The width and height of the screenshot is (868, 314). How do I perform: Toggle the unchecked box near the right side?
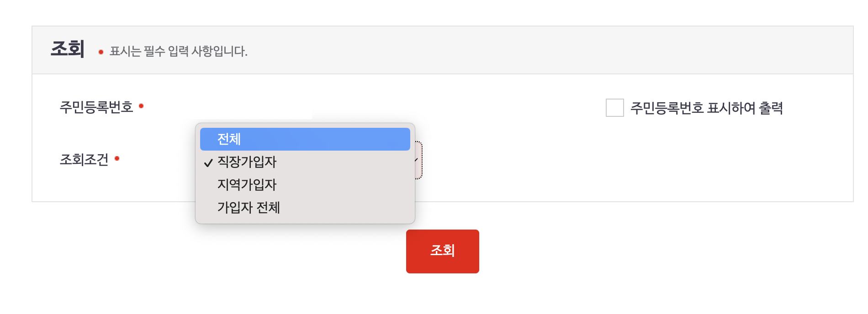pos(614,106)
